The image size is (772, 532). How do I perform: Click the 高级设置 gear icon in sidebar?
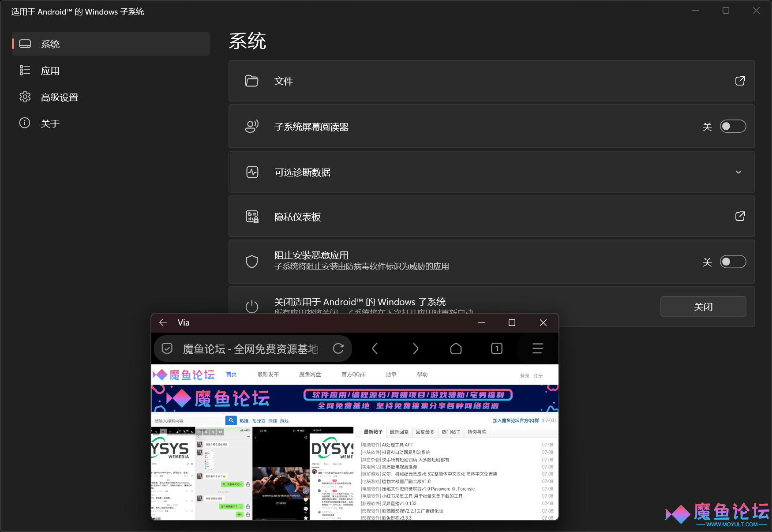coord(25,97)
